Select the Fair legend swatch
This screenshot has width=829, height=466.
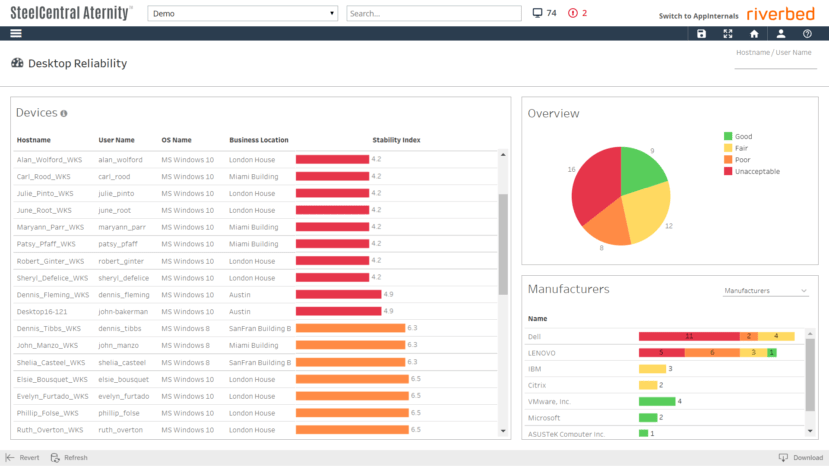pos(728,148)
